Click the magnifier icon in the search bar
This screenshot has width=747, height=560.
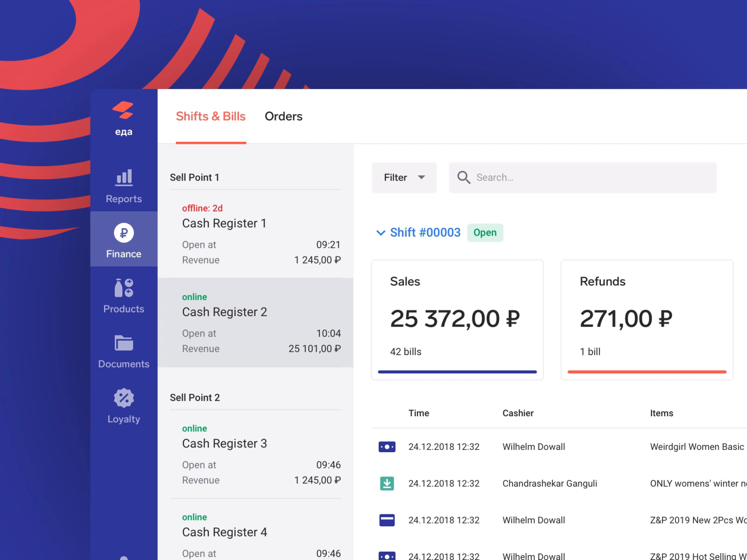(x=464, y=177)
